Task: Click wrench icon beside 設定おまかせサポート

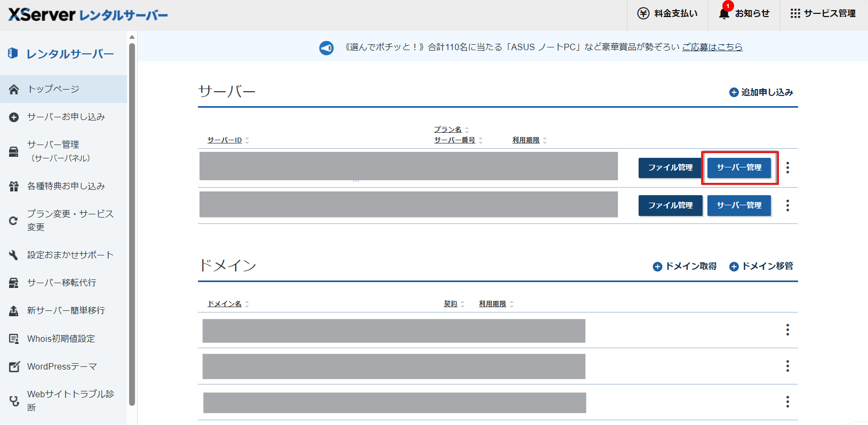Action: 14,255
